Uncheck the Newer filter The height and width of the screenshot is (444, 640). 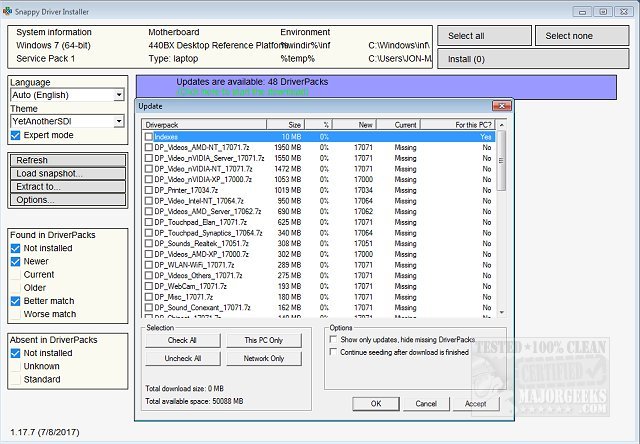tap(15, 261)
